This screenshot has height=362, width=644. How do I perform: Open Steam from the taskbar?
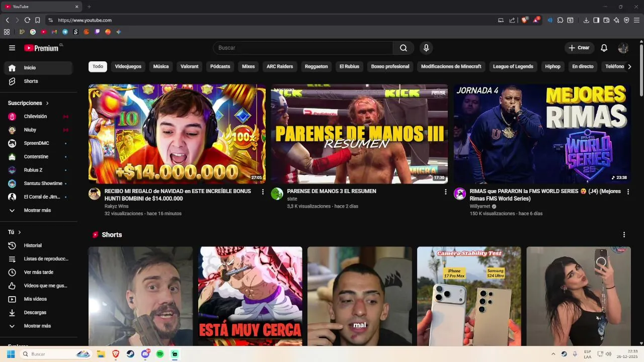pyautogui.click(x=130, y=354)
